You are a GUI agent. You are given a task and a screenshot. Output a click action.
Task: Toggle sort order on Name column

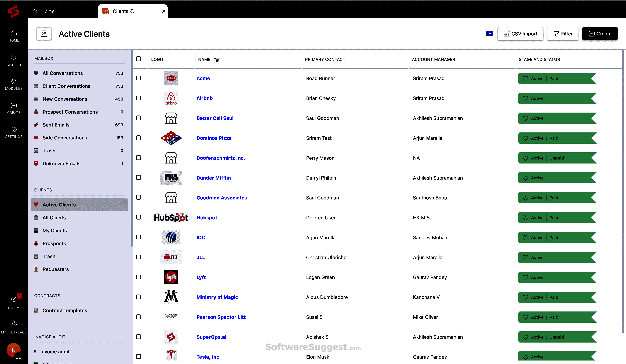217,60
